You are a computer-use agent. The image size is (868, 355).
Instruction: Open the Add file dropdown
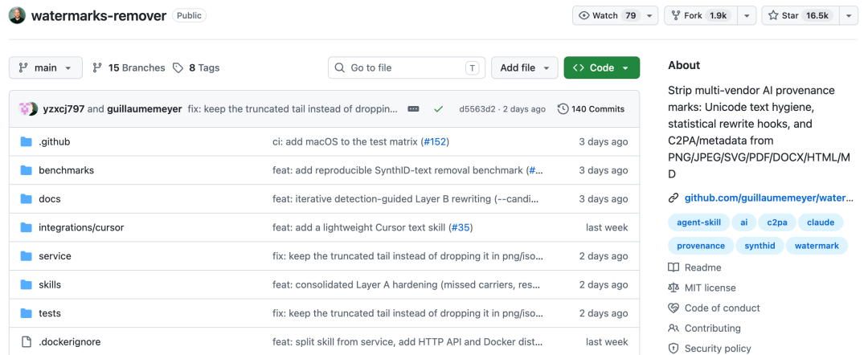[x=524, y=67]
